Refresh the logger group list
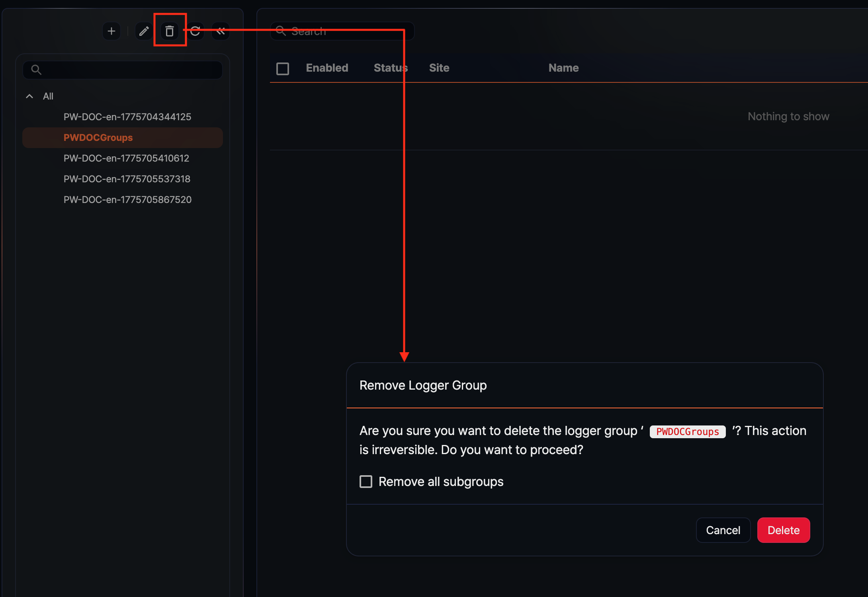Image resolution: width=868 pixels, height=597 pixels. (195, 31)
